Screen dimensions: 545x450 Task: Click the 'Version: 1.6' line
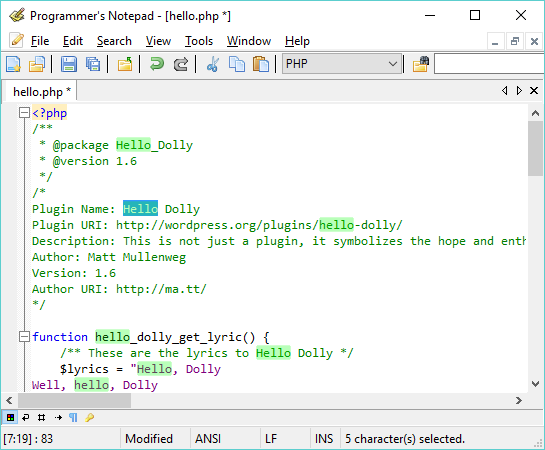point(74,273)
